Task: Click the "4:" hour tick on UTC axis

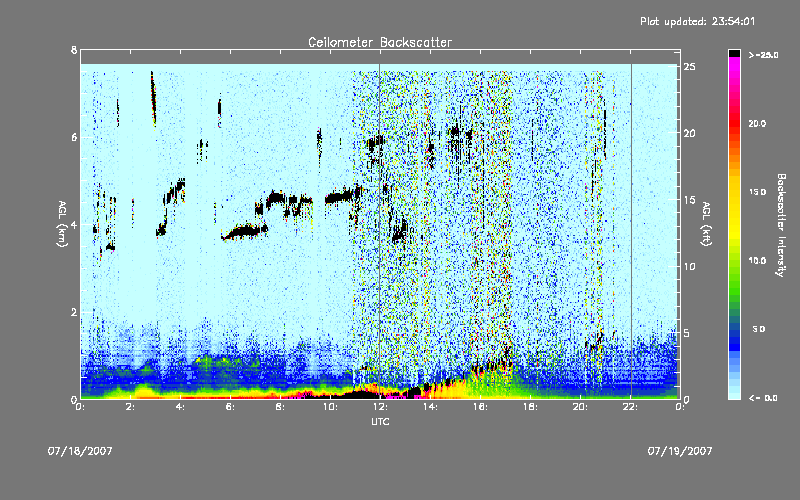Action: click(x=181, y=407)
